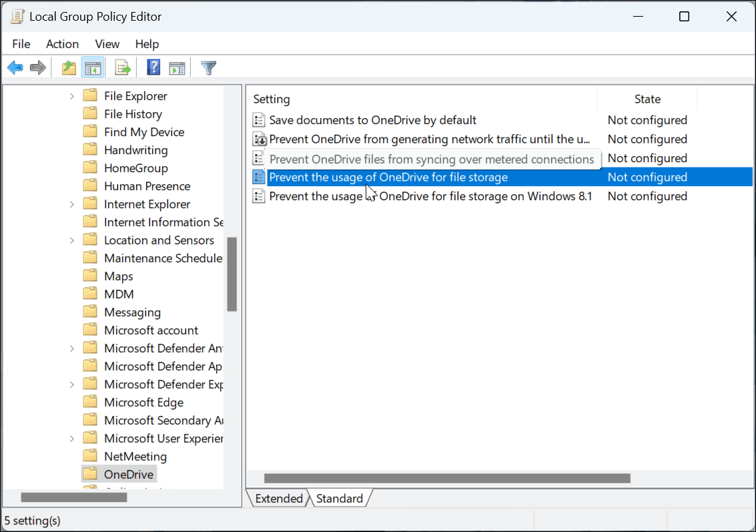Viewport: 756px width, 532px height.
Task: Click the Filter funnel icon
Action: tap(209, 67)
